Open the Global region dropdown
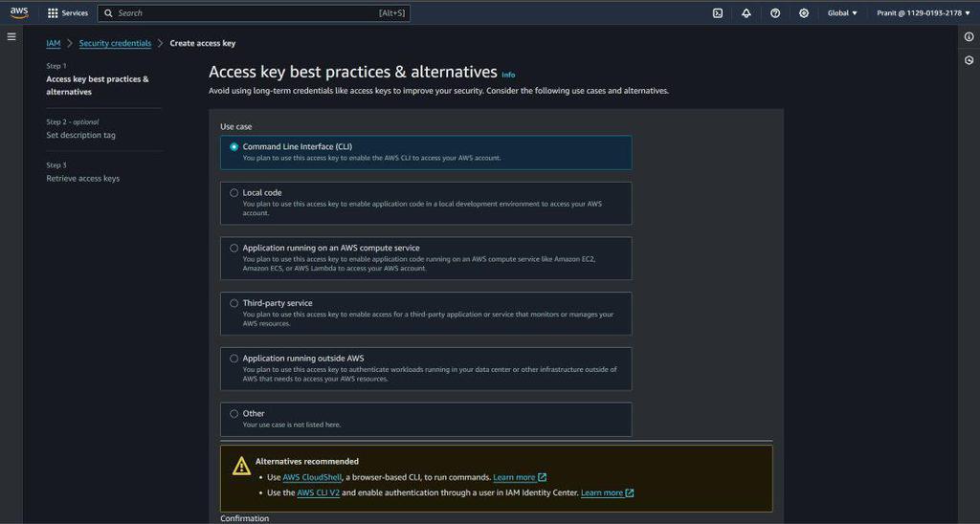 842,13
